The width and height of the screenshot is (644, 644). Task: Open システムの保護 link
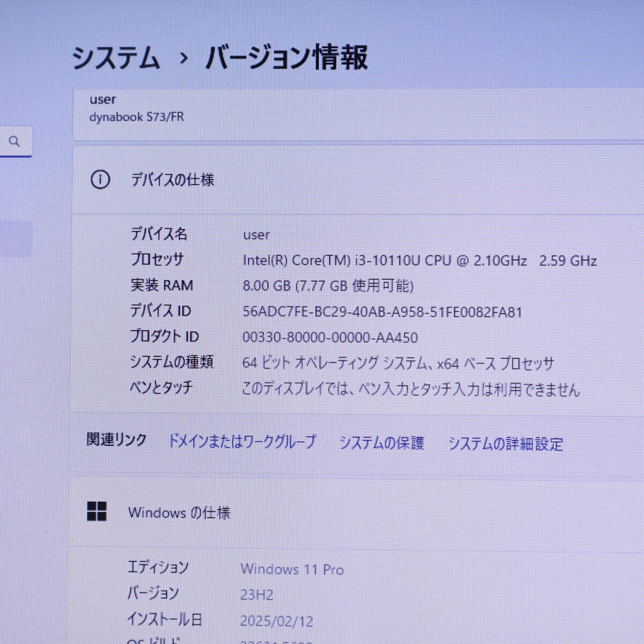(x=382, y=443)
